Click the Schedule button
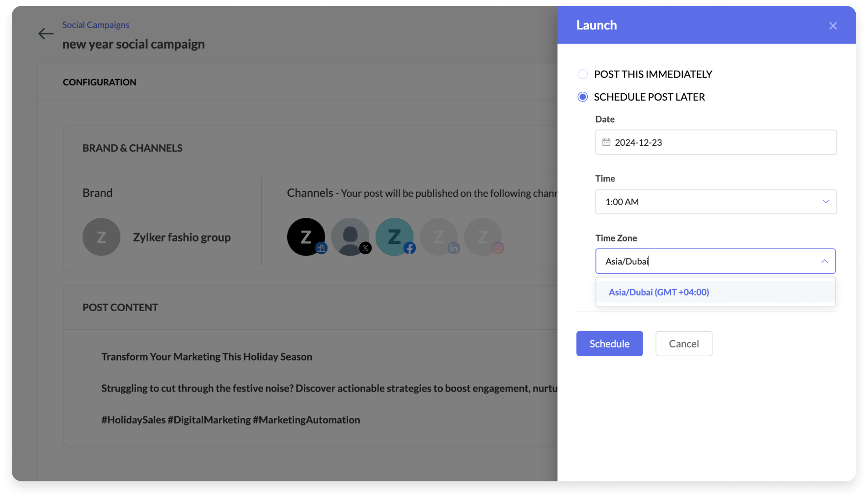Screen dimensions: 868x499 (x=609, y=343)
